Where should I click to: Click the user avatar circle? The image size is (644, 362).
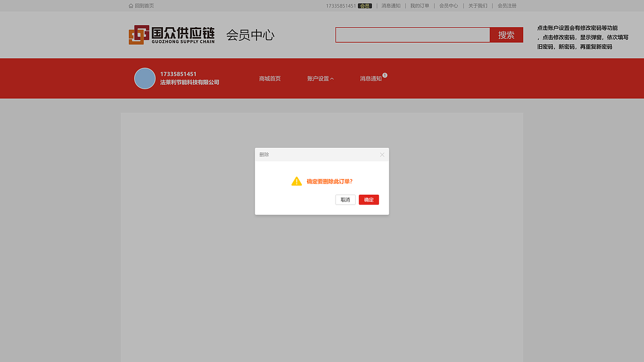tap(144, 78)
